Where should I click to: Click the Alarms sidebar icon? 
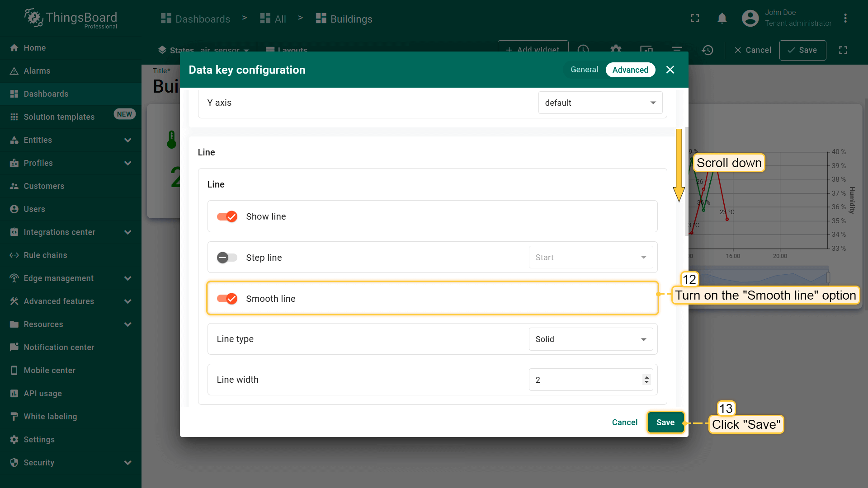click(x=14, y=71)
